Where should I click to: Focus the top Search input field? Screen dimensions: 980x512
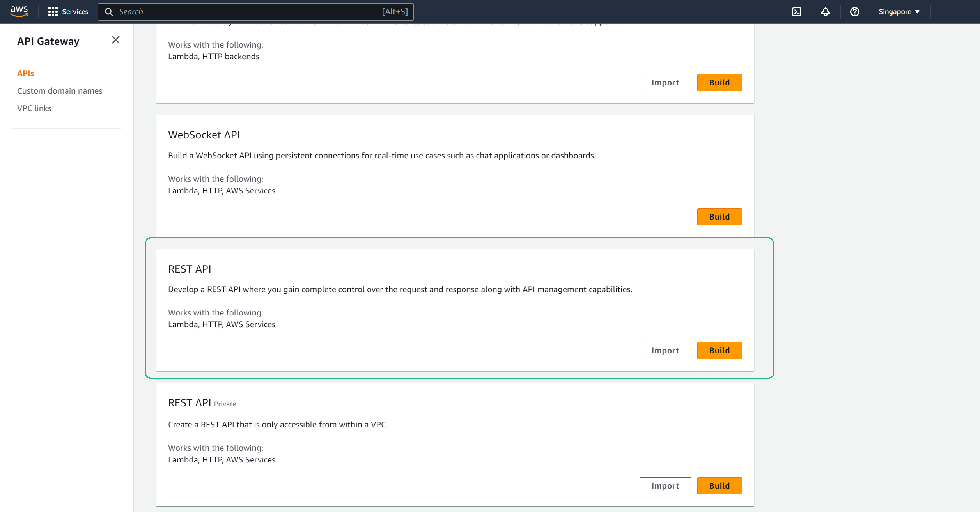[256, 12]
